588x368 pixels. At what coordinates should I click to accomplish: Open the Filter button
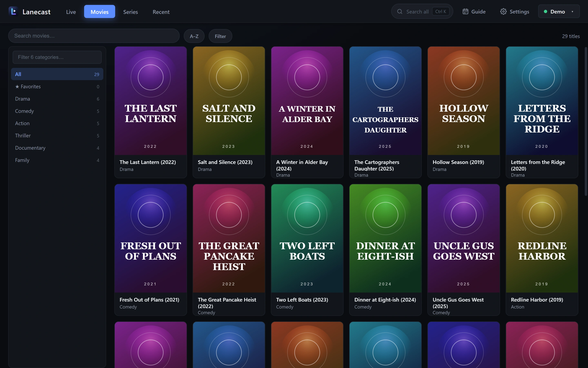click(220, 36)
